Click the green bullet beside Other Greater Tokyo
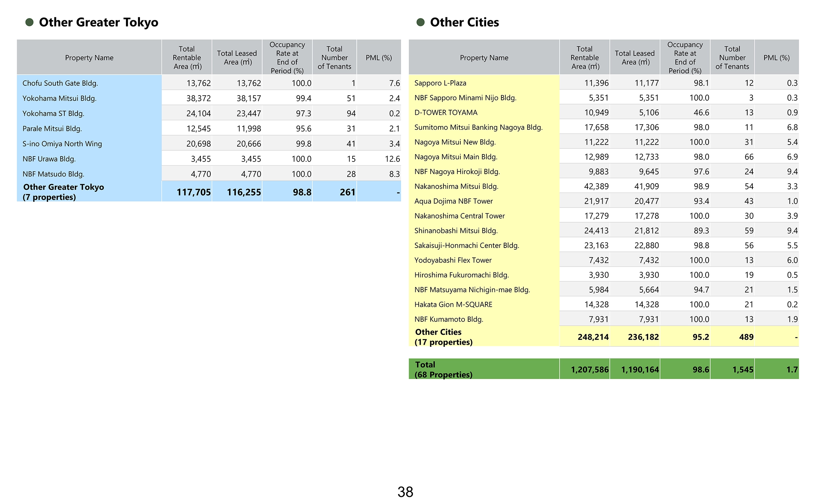The image size is (813, 504). coord(29,22)
